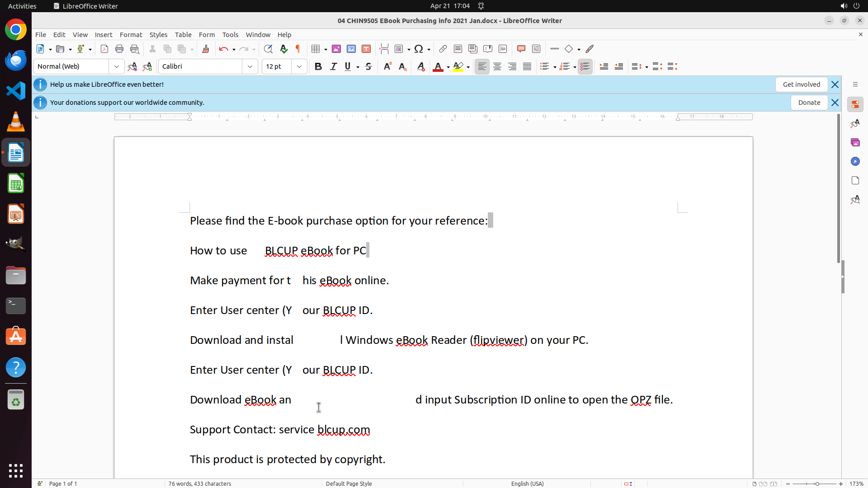Open the font name dropdown list
This screenshot has height=488, width=868.
[x=250, y=66]
